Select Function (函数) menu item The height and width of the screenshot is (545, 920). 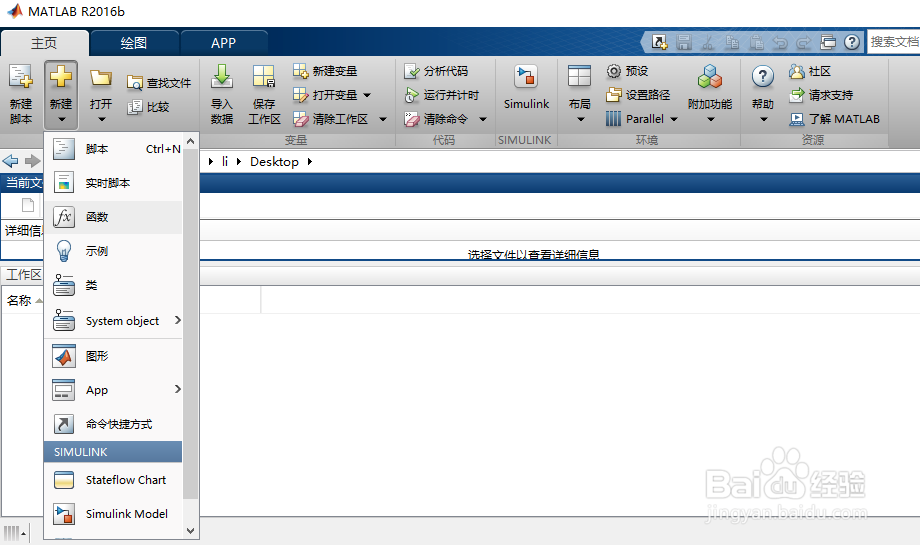(114, 217)
